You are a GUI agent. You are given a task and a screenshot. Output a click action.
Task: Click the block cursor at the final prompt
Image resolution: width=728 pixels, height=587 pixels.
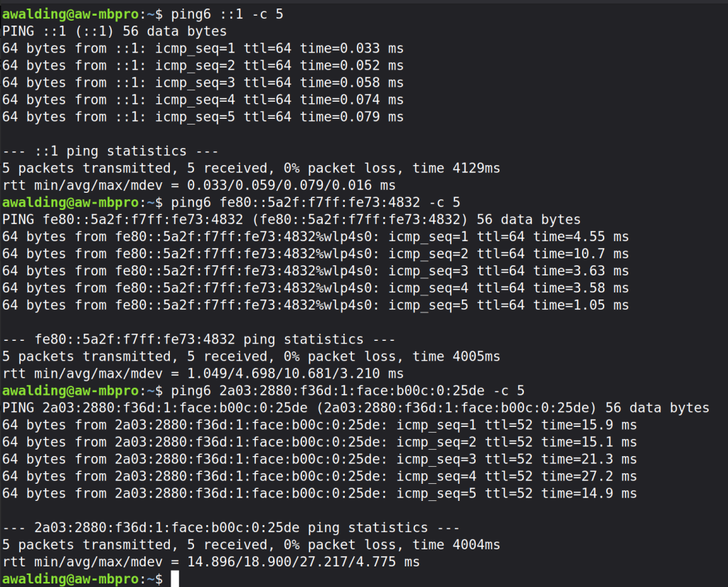(x=175, y=579)
